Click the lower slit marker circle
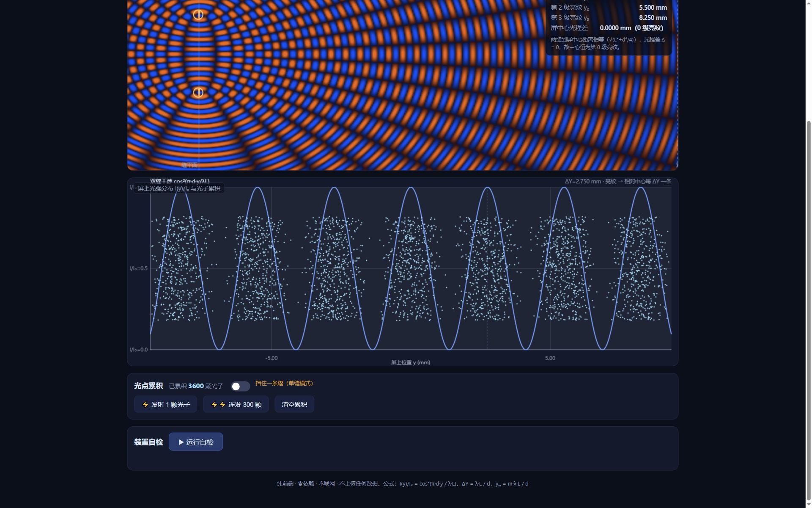Viewport: 812px width, 508px height. pyautogui.click(x=198, y=92)
